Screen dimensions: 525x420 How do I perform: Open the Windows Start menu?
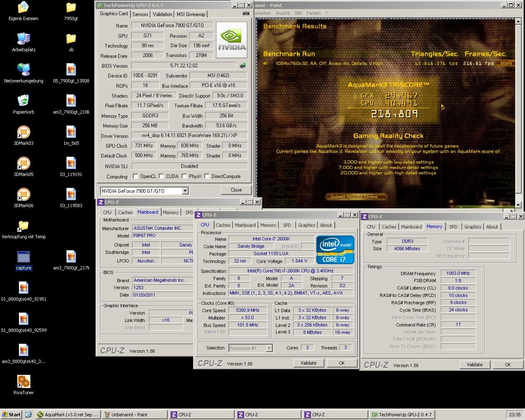pyautogui.click(x=11, y=415)
